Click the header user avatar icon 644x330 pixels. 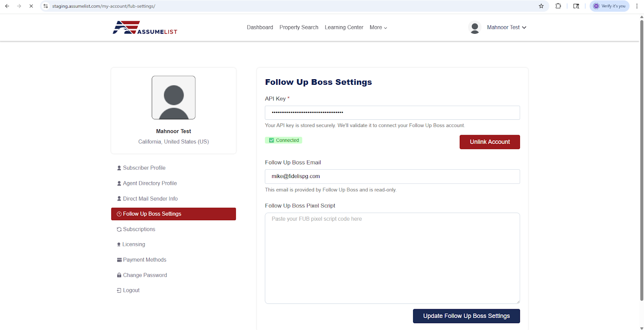(x=475, y=27)
